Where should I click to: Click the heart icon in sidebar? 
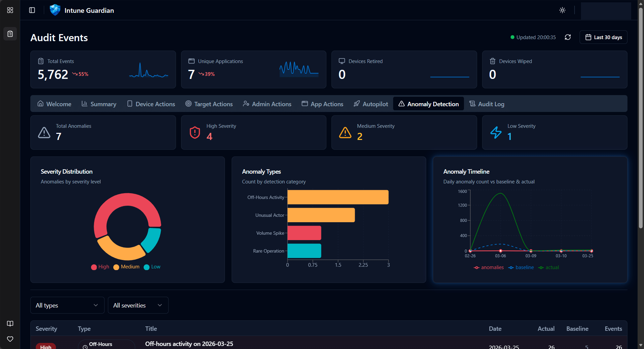click(10, 339)
